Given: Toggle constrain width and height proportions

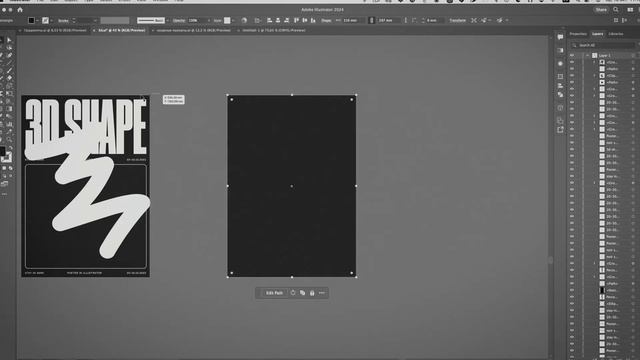Looking at the screenshot, I should point(371,20).
